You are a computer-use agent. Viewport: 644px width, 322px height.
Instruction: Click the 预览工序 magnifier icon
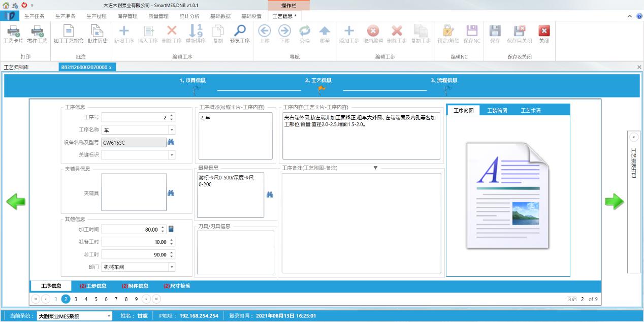coord(239,31)
